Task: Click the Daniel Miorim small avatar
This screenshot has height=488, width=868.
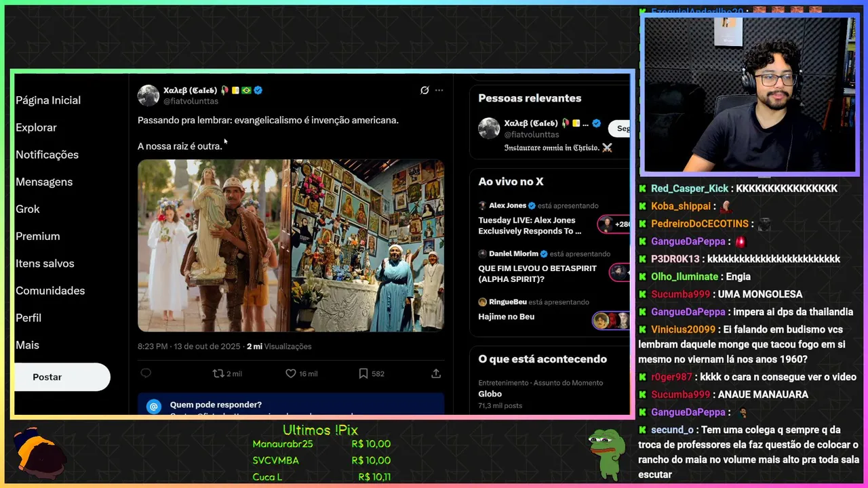Action: pyautogui.click(x=482, y=253)
